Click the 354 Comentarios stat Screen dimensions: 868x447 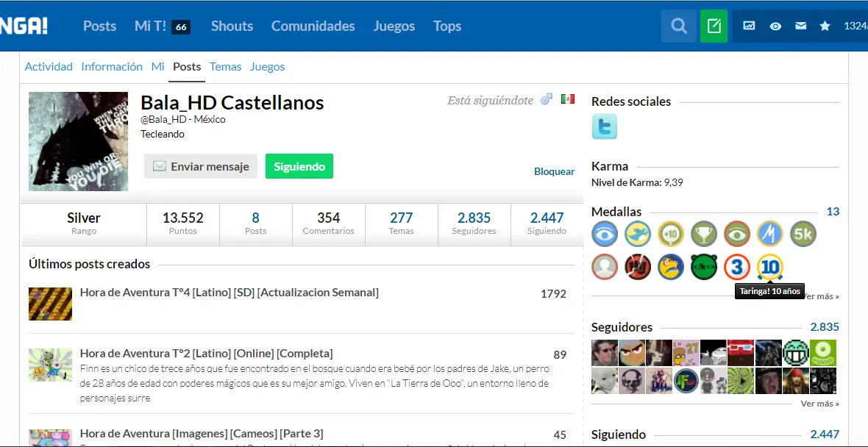[x=329, y=223]
